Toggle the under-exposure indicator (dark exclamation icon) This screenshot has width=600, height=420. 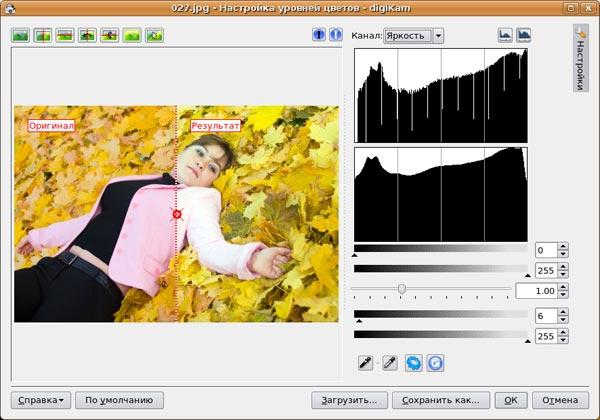pyautogui.click(x=319, y=35)
